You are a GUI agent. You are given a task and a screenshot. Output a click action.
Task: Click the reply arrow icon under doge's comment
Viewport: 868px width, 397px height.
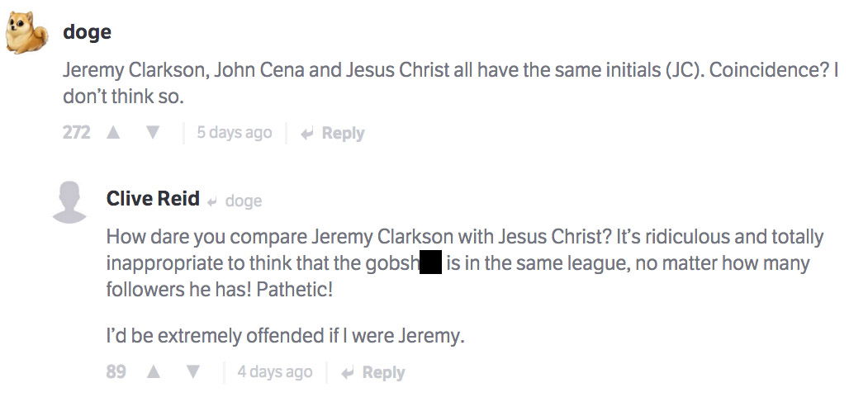click(x=307, y=133)
